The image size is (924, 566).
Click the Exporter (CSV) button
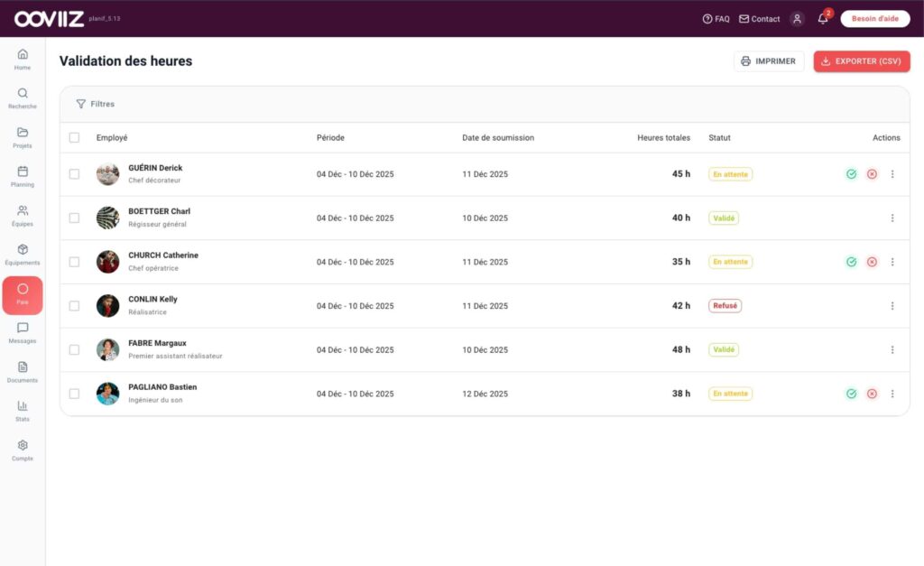(x=862, y=61)
